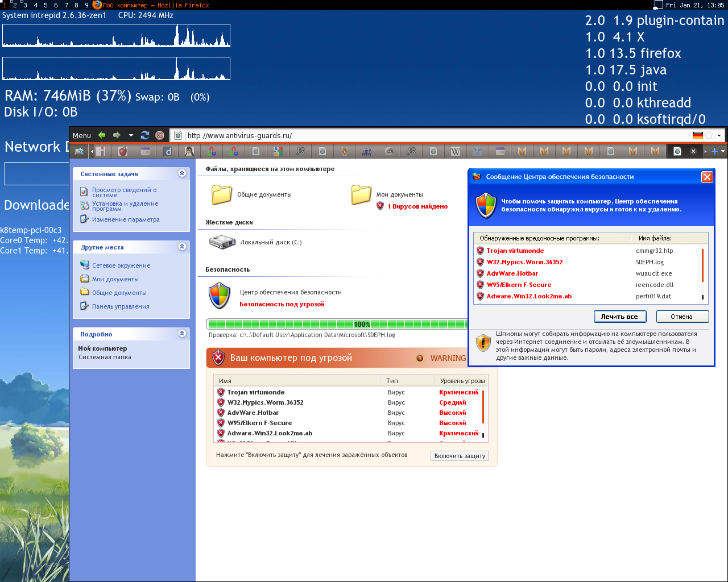Open the URL bar dropdown arrow

coord(719,135)
